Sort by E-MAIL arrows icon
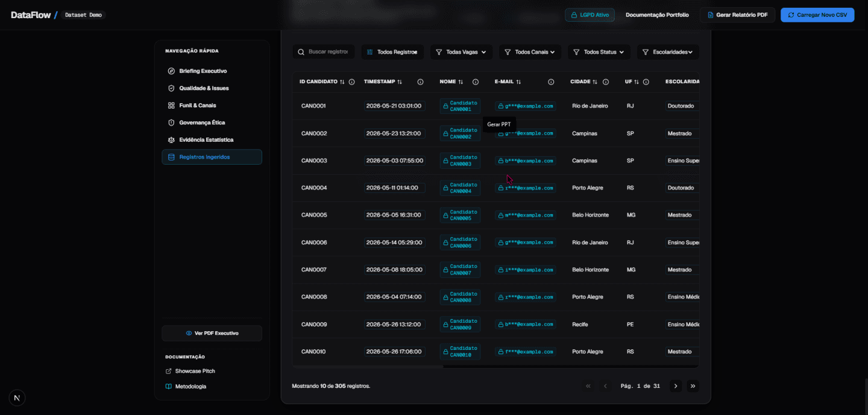 tap(518, 82)
